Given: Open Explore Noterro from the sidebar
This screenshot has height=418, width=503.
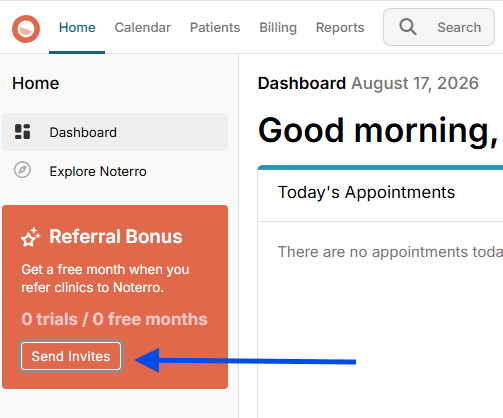Looking at the screenshot, I should click(x=98, y=171).
